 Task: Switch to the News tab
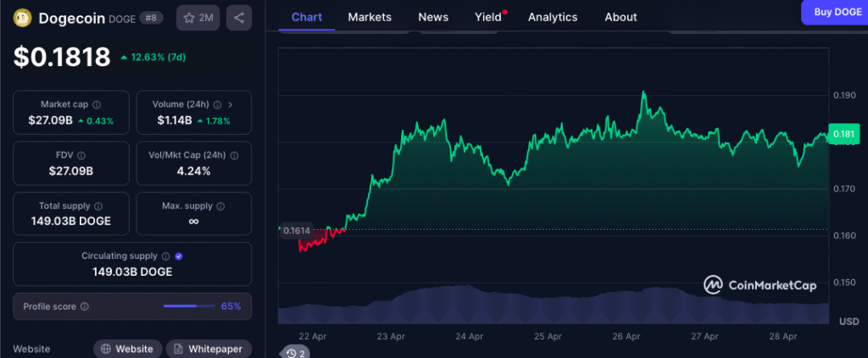click(x=433, y=17)
